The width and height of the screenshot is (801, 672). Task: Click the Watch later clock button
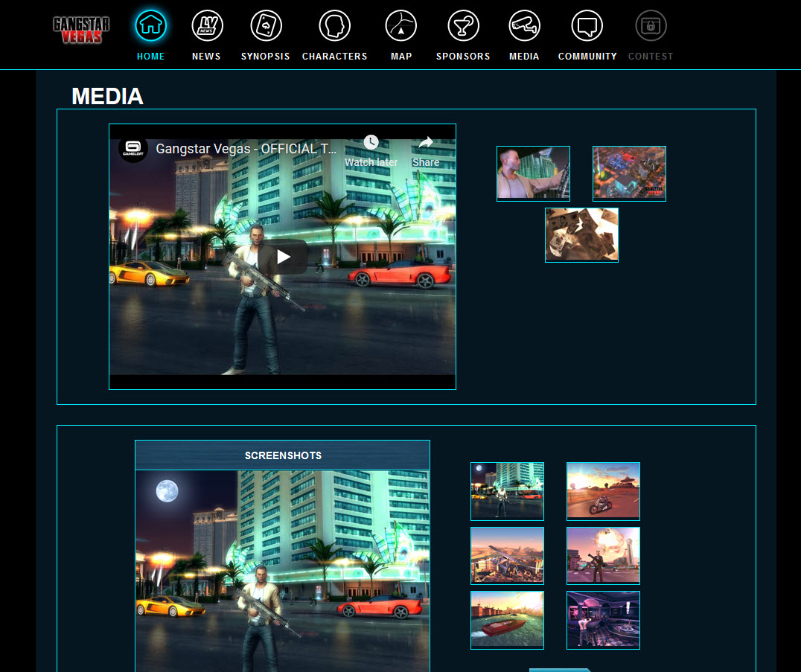click(371, 150)
